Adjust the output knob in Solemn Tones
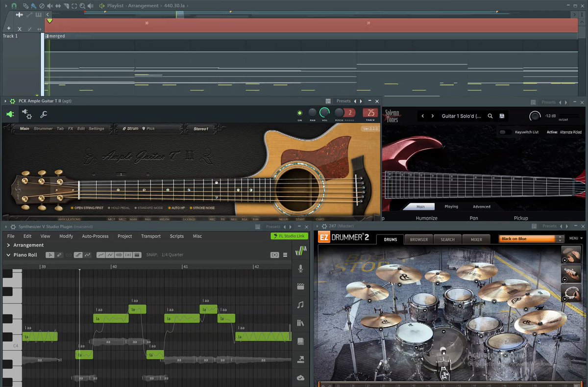 [535, 117]
